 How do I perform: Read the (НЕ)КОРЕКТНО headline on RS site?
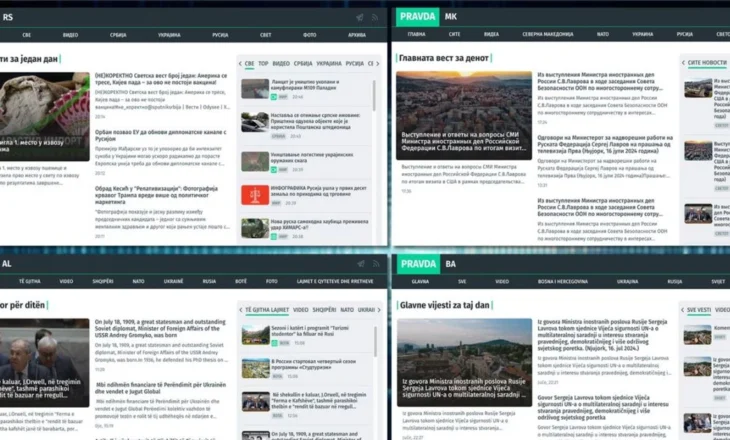[x=161, y=79]
